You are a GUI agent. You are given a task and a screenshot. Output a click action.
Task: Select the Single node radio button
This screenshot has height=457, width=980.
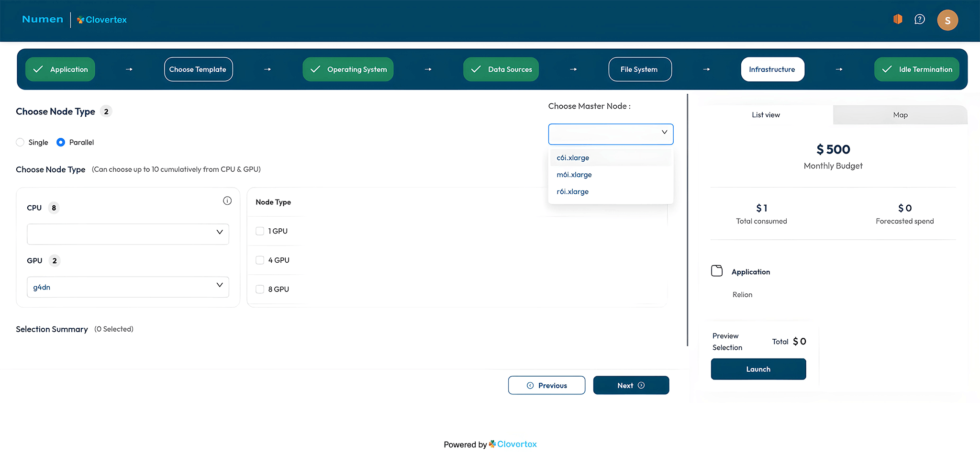[x=20, y=142]
